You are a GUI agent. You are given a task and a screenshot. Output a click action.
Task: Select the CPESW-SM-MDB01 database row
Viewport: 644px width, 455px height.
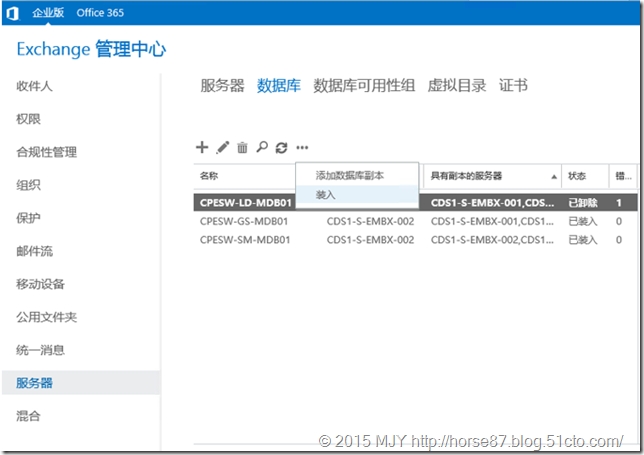[x=245, y=240]
